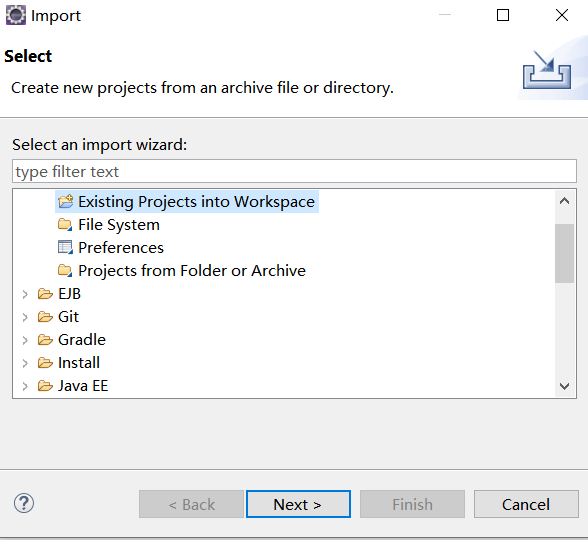Image resolution: width=588 pixels, height=540 pixels.
Task: Select the Git label
Action: coord(68,317)
